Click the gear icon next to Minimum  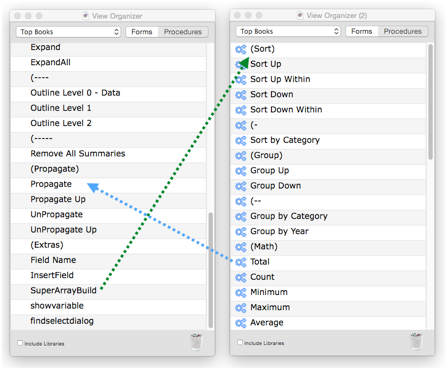click(241, 293)
